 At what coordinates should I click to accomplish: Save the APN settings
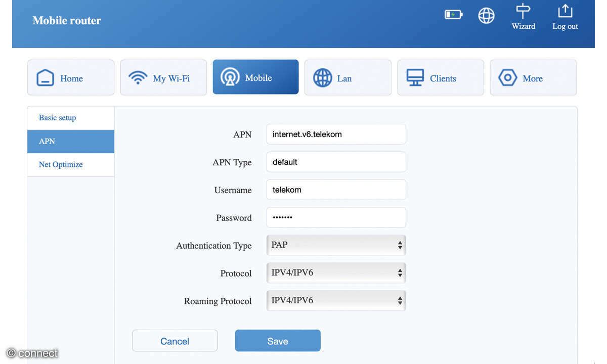pos(278,341)
